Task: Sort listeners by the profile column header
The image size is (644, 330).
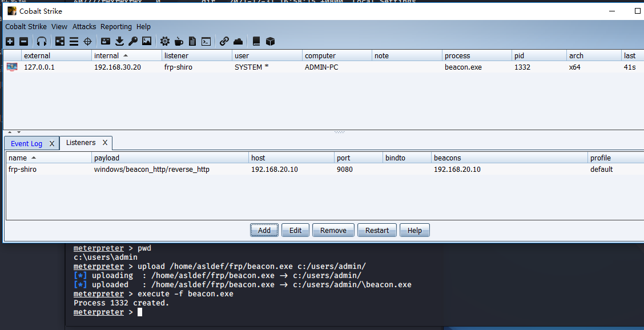Action: click(615, 158)
